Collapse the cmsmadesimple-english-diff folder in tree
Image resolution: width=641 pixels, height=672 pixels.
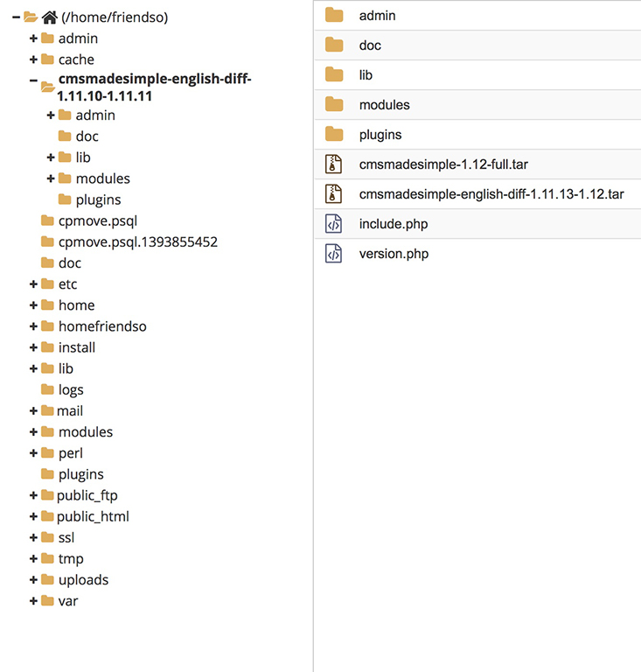(33, 80)
